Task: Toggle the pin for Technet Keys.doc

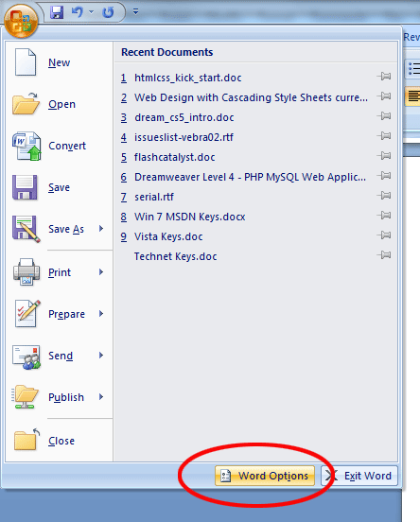Action: point(384,255)
